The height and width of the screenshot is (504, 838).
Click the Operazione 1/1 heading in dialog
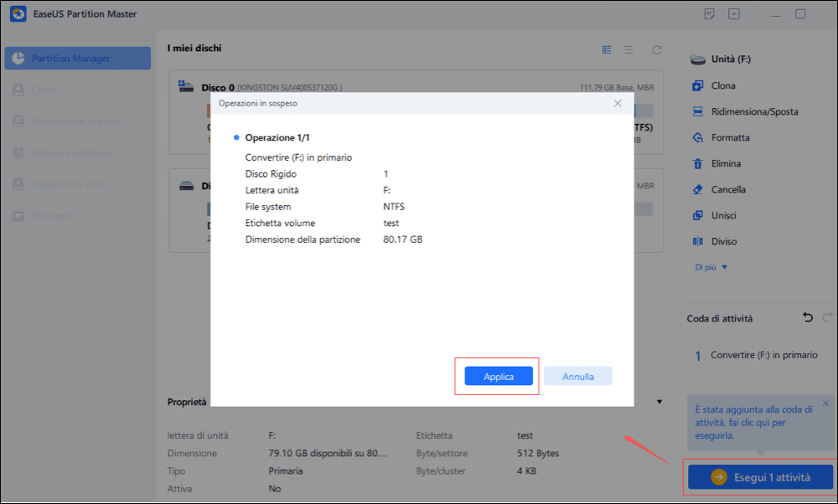[277, 137]
